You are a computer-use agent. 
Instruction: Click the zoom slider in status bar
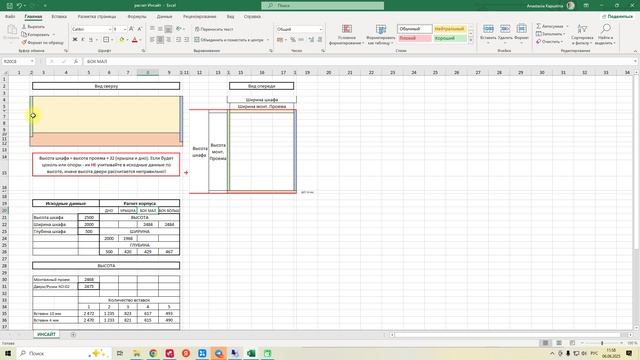point(602,343)
